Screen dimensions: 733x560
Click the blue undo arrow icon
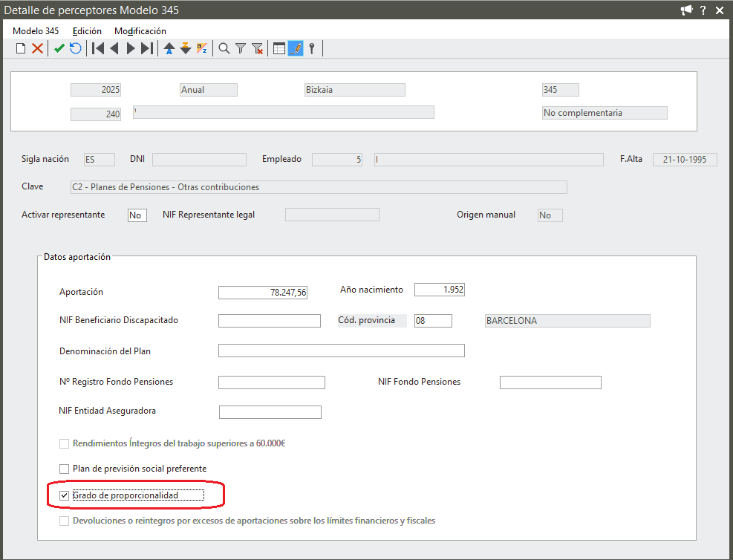pos(76,48)
